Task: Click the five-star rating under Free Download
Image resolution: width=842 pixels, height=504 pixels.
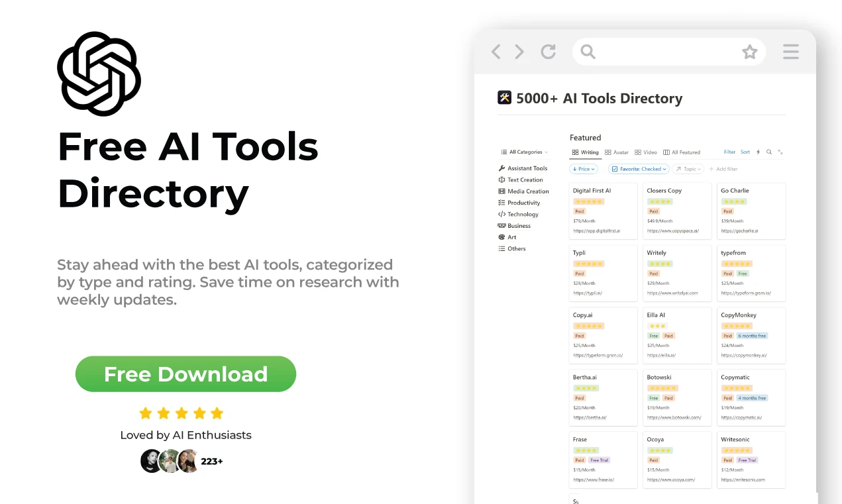Action: pyautogui.click(x=182, y=413)
